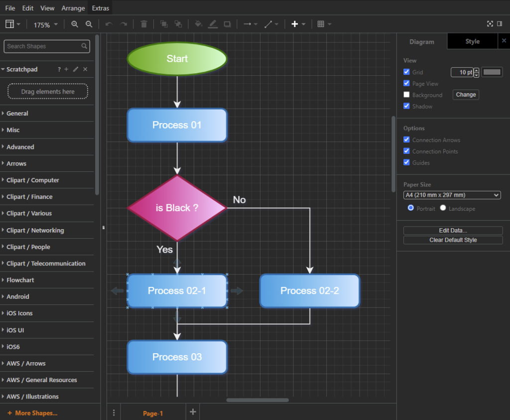This screenshot has width=510, height=420.
Task: Open the Arrange menu
Action: 73,8
